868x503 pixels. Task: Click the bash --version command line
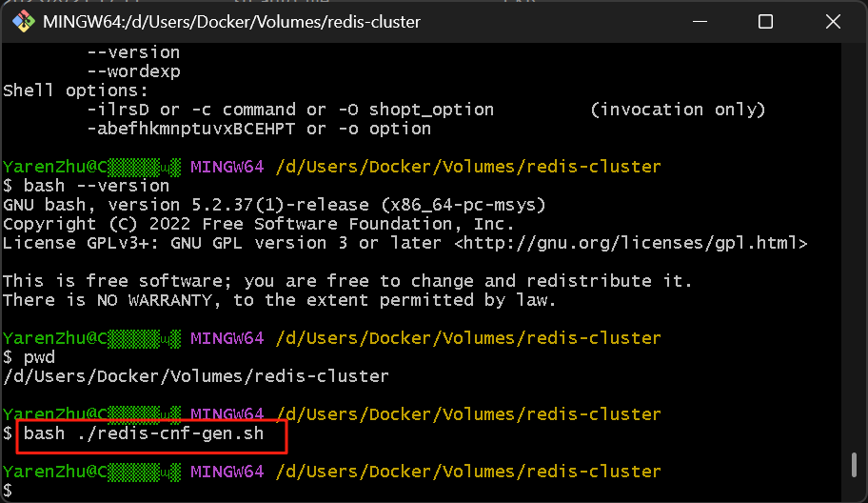86,186
